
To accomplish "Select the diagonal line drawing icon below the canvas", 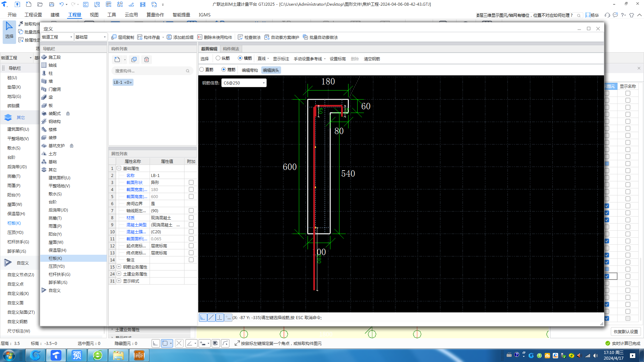I will [211, 317].
